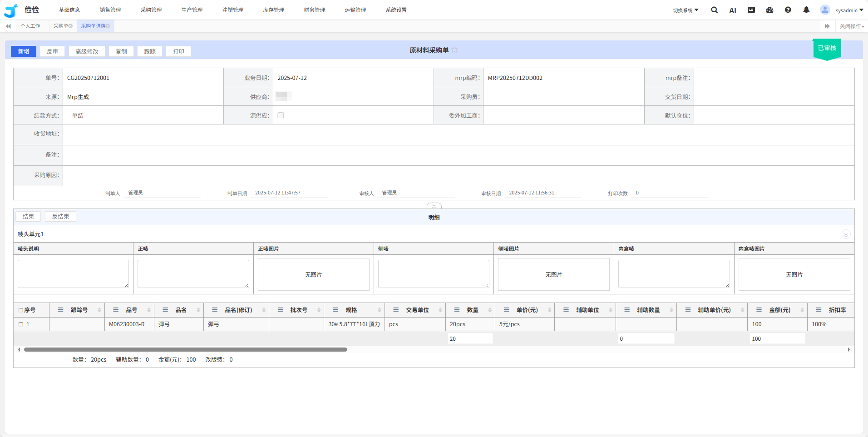The image size is (868, 437).
Task: Click the 品号 column menu icon
Action: 116,310
